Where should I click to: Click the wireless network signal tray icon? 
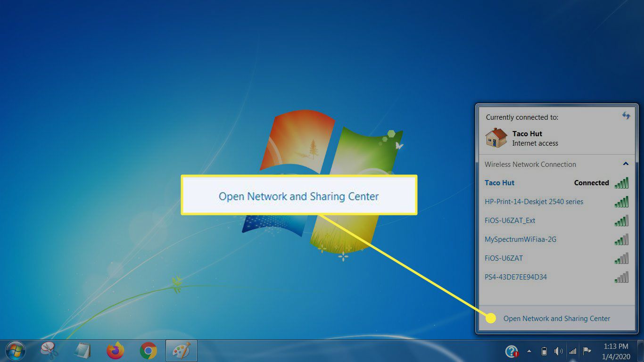(x=573, y=351)
